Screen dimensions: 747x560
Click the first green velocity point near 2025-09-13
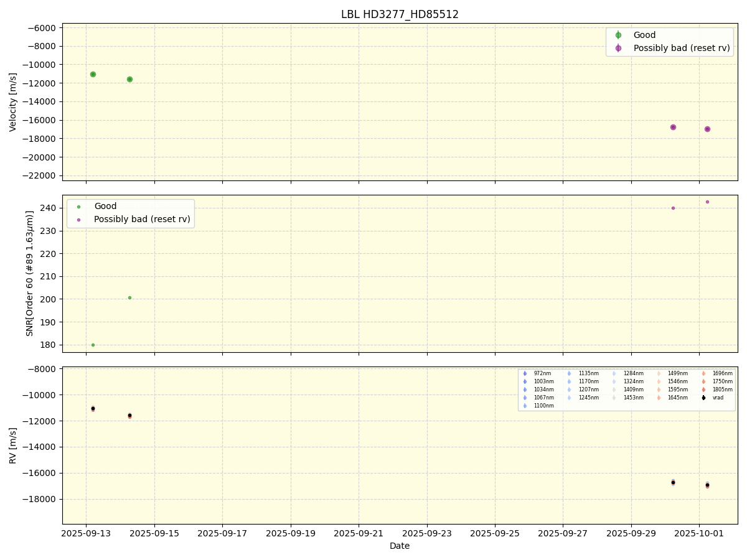pos(93,74)
